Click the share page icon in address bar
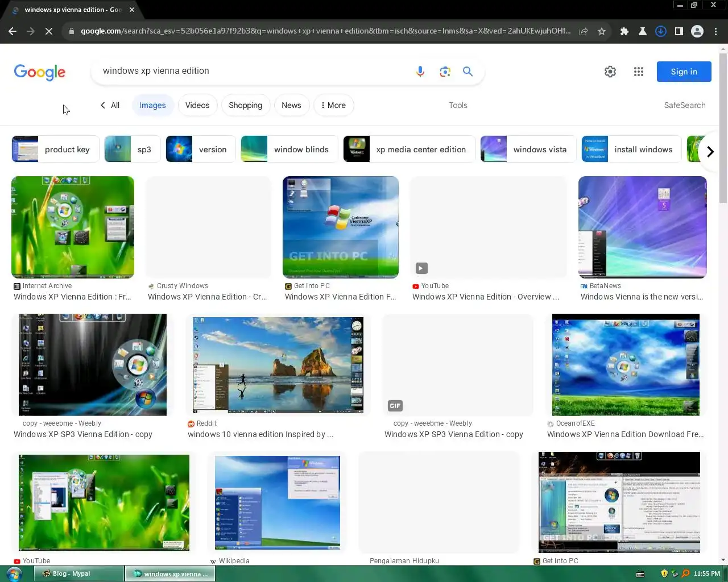 click(584, 31)
